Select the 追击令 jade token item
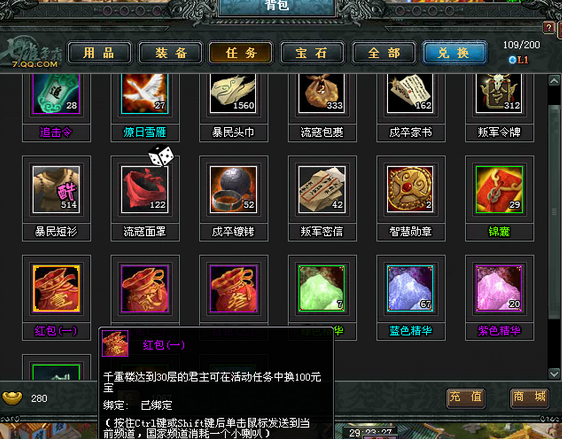 56,94
